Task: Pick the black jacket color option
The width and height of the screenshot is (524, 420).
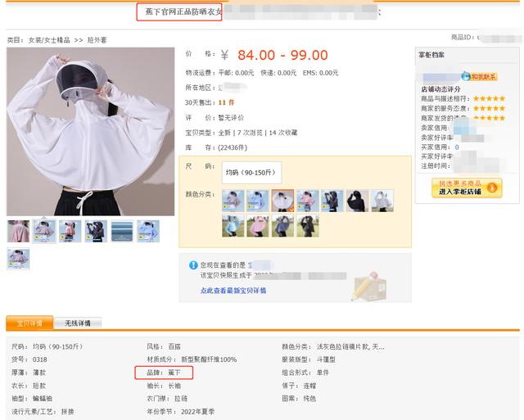Action: (x=357, y=201)
